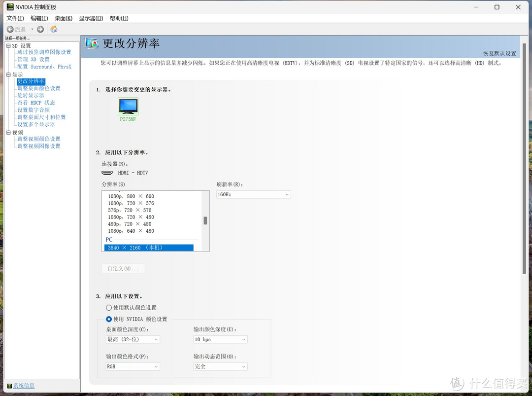Open 桌面颜色深度 最高 (32-位) dropdown
The height and width of the screenshot is (396, 532).
(133, 339)
